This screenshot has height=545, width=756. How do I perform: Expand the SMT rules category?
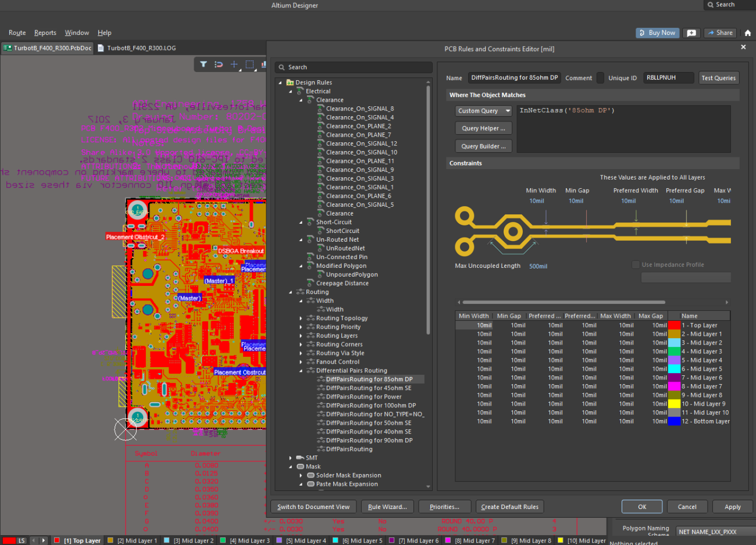(x=291, y=458)
